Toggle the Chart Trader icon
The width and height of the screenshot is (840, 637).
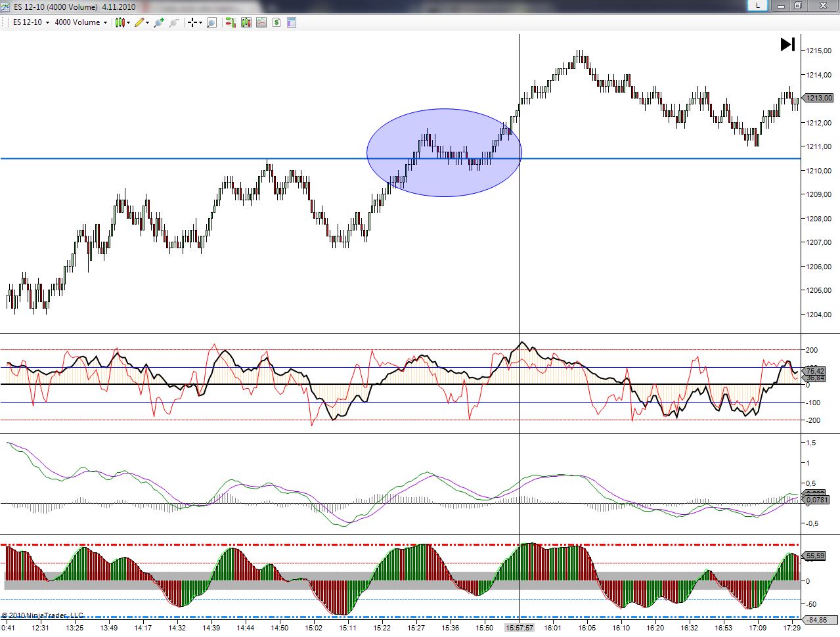[231, 22]
